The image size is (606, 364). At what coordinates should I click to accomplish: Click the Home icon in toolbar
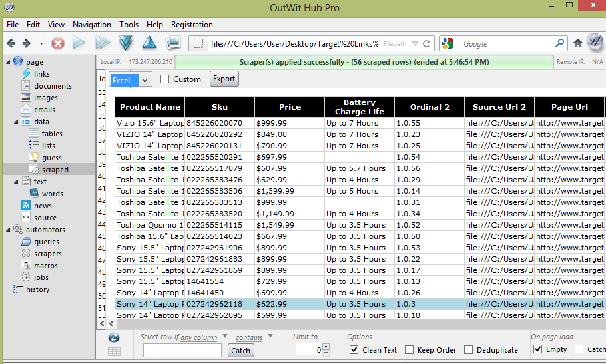tap(578, 43)
